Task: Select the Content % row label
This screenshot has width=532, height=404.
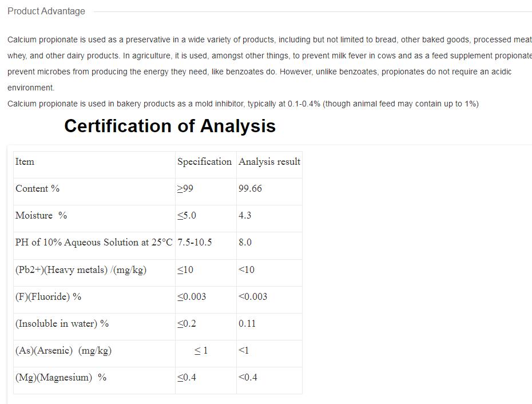Action: coord(38,189)
